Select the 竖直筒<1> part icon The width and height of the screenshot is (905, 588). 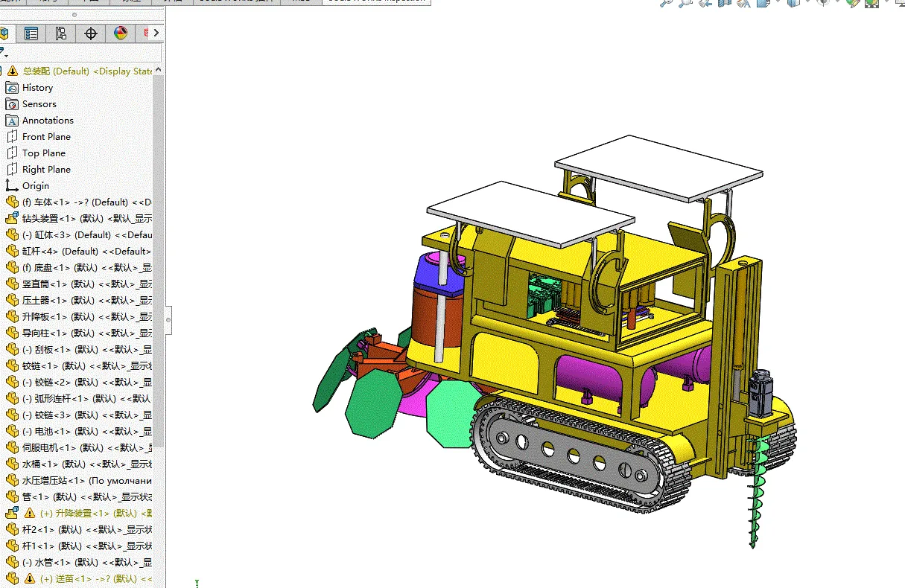pyautogui.click(x=11, y=284)
